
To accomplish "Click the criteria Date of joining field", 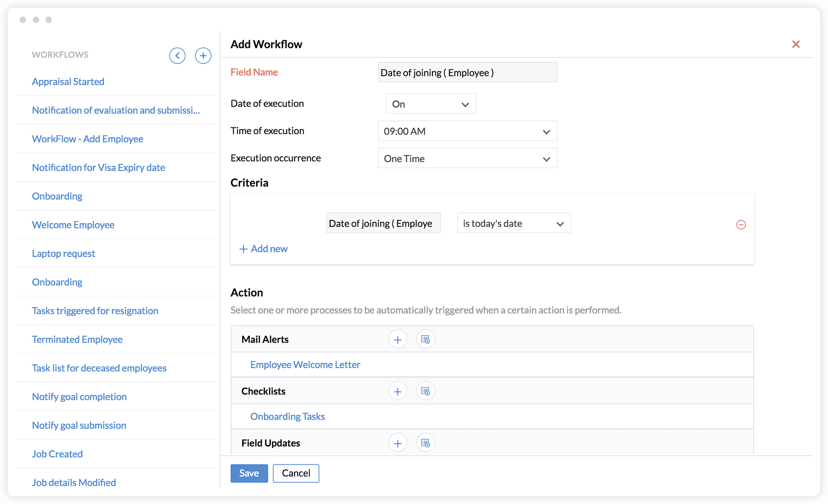I will 383,223.
